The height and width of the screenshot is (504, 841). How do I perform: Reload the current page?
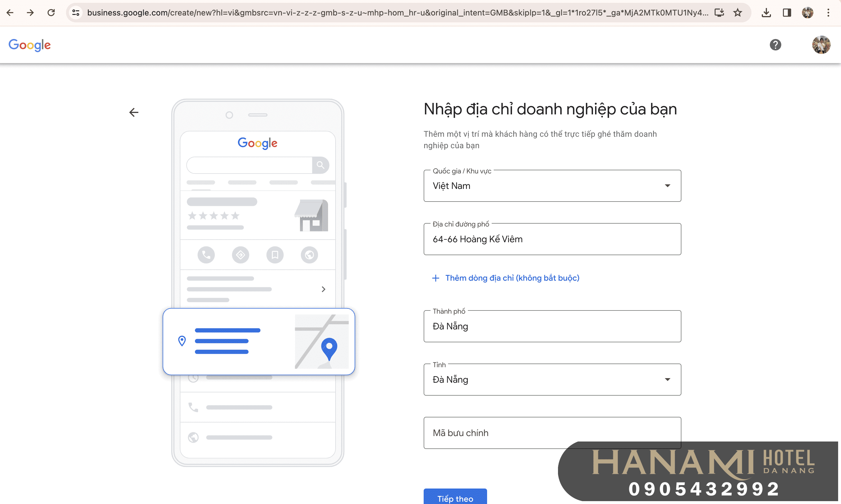pyautogui.click(x=51, y=13)
